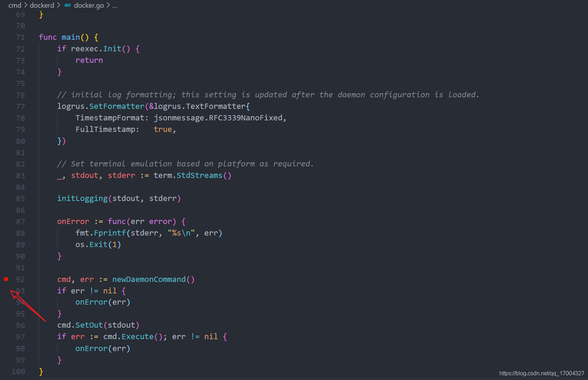
Task: Click 'if err != nil' on line 93
Action: pyautogui.click(x=87, y=291)
